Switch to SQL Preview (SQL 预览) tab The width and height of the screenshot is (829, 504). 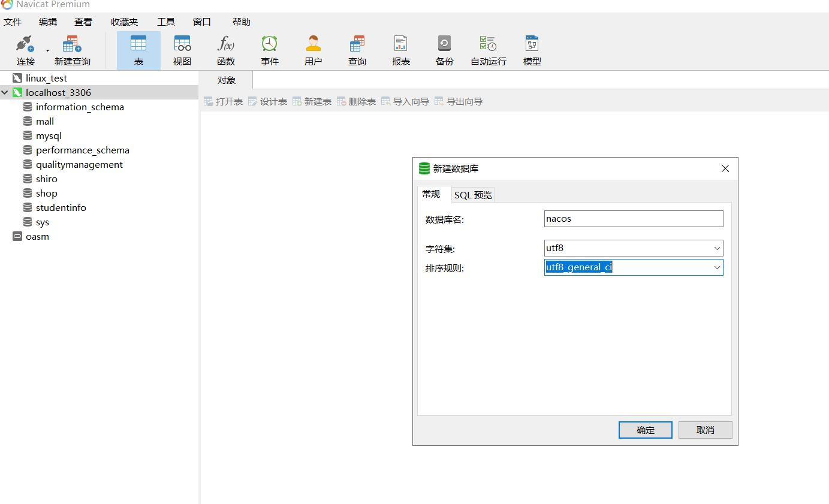[x=473, y=195]
